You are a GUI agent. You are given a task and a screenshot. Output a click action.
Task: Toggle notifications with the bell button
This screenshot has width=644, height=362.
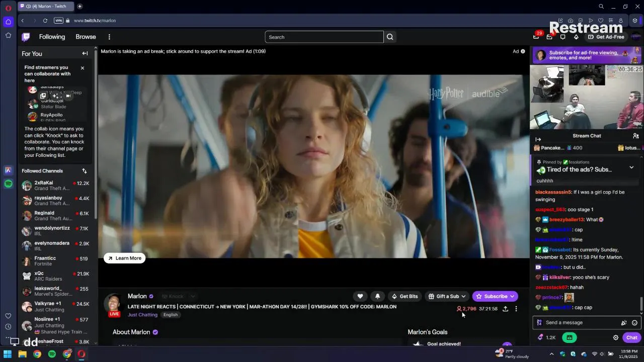click(x=377, y=296)
